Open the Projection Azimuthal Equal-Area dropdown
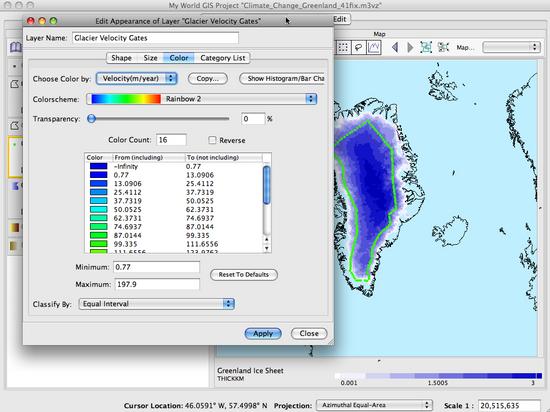This screenshot has height=412, width=550. click(x=374, y=405)
